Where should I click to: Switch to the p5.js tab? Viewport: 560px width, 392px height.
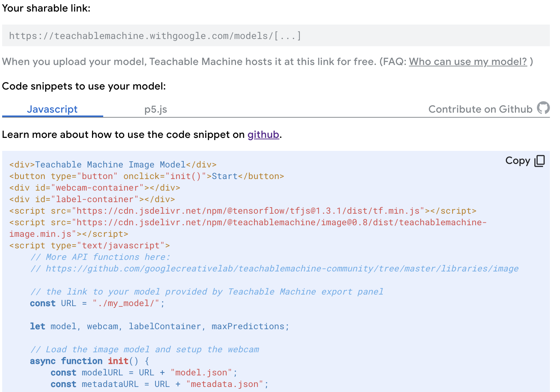coord(156,109)
